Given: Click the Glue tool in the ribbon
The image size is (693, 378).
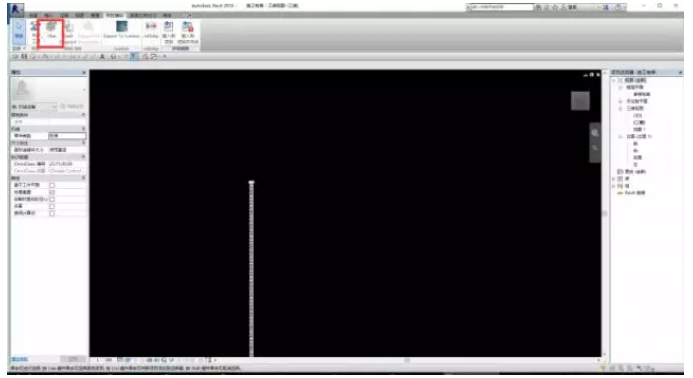Looking at the screenshot, I should coord(52,30).
